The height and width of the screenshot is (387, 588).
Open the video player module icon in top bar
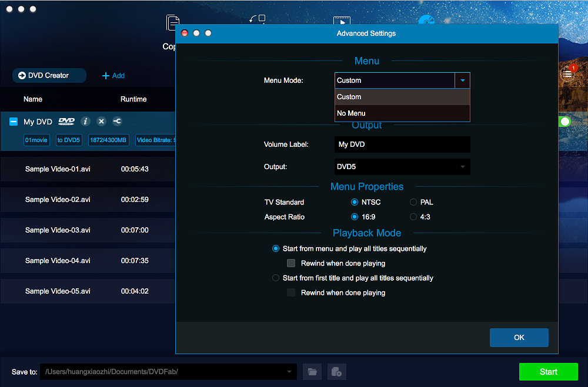pyautogui.click(x=342, y=20)
